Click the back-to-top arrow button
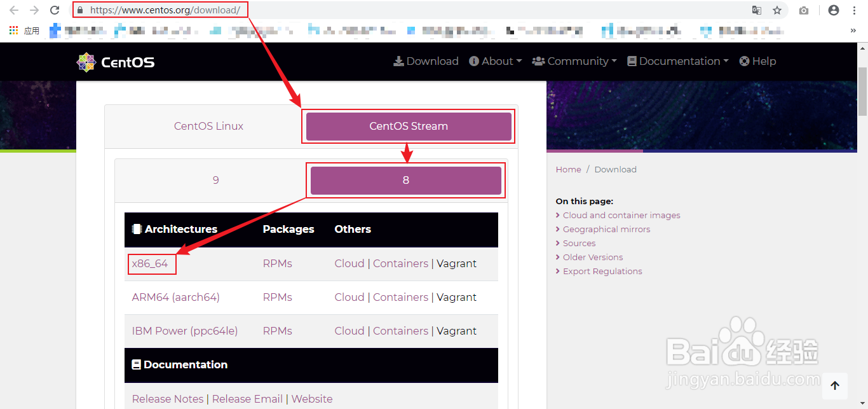Screen dimensions: 868x409 (835, 385)
